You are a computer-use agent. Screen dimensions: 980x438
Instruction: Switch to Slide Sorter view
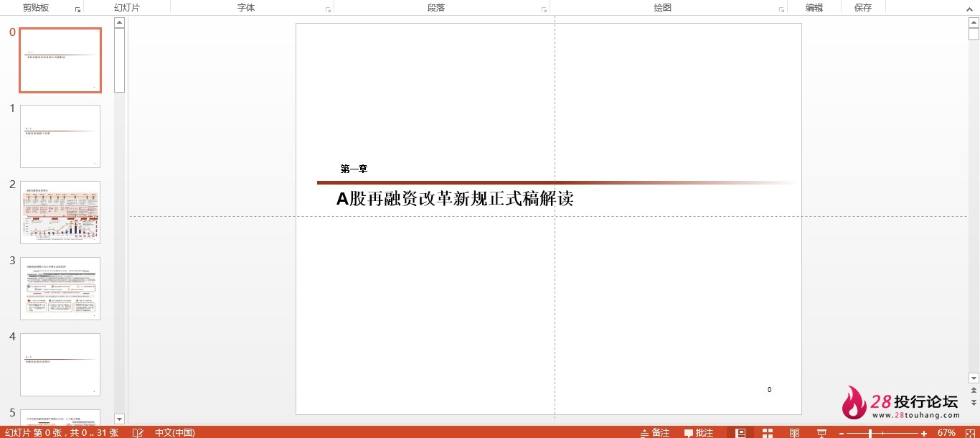click(768, 433)
